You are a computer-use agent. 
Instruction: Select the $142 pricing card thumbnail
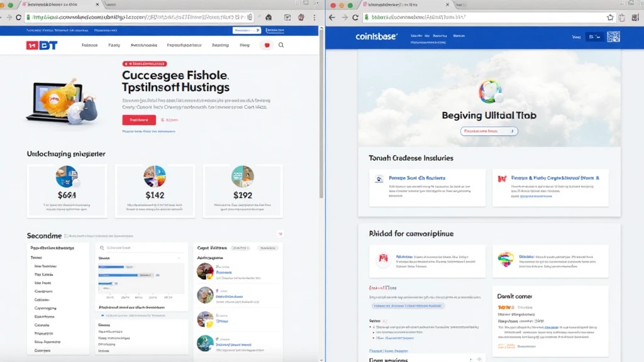[155, 177]
